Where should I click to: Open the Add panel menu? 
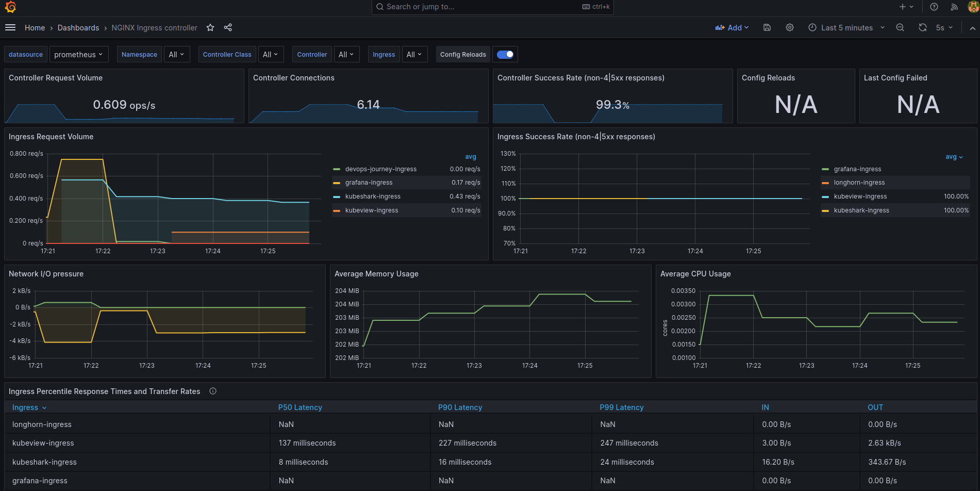pyautogui.click(x=732, y=28)
